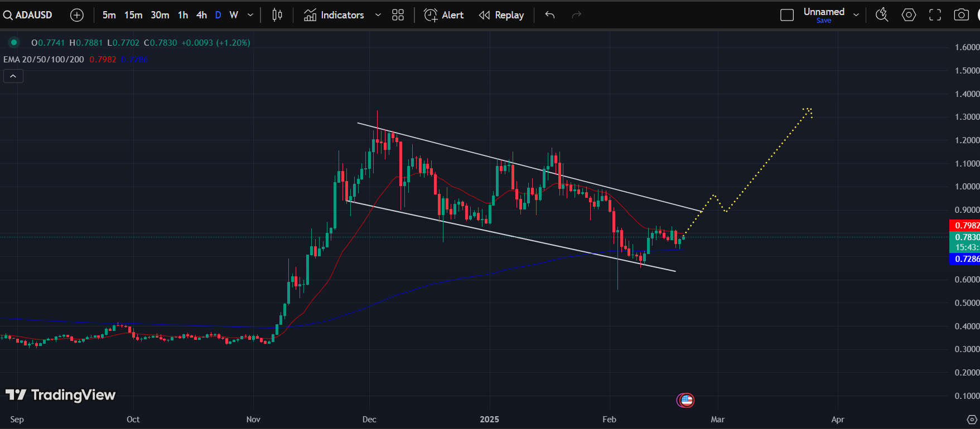Create a new Alert
Viewport: 980px width, 429px height.
(x=444, y=15)
